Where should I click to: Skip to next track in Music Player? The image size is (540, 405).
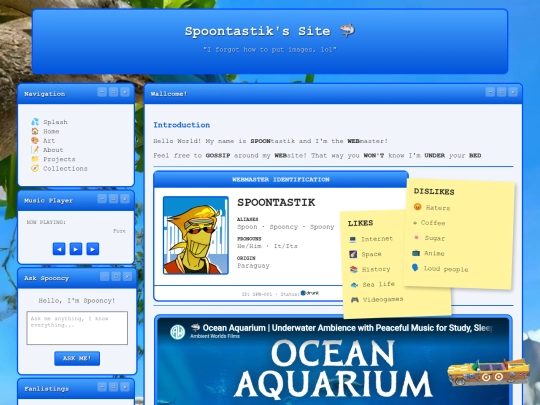click(x=93, y=249)
